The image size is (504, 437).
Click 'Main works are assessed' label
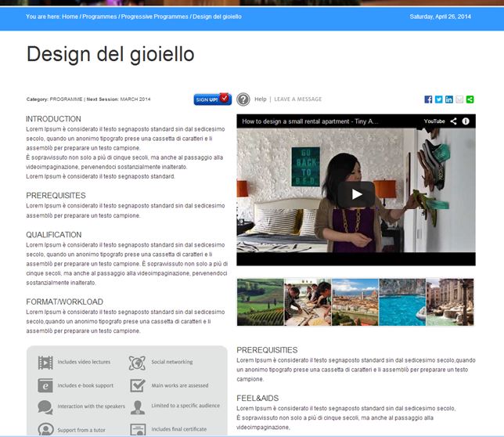tap(180, 385)
